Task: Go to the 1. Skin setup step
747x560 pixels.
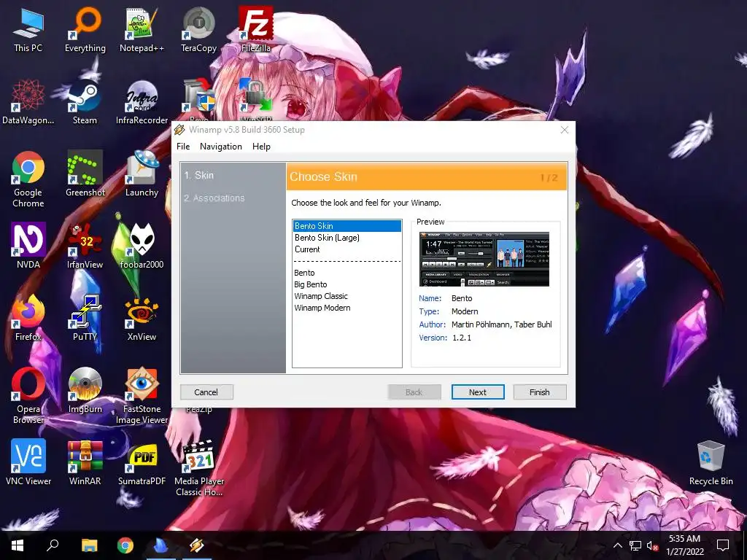Action: (199, 175)
